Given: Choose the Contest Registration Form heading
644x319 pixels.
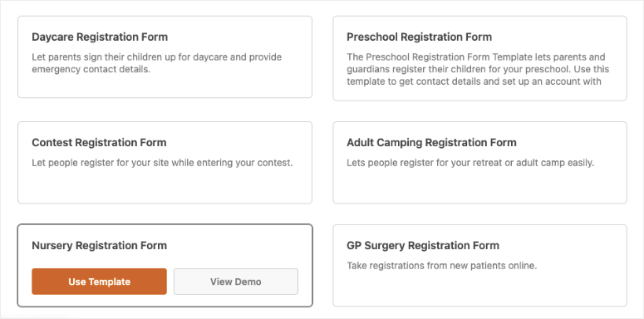Looking at the screenshot, I should pos(99,143).
